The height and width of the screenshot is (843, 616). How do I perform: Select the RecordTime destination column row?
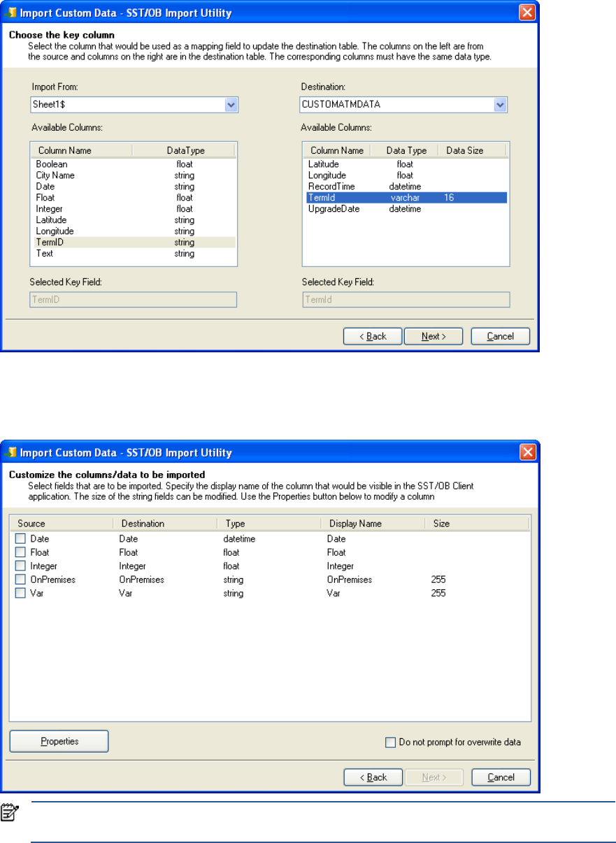pyautogui.click(x=331, y=187)
